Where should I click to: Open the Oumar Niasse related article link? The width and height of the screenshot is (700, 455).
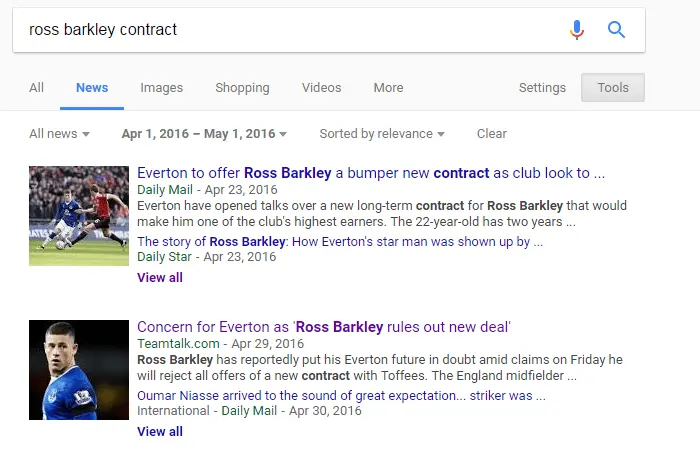[341, 395]
